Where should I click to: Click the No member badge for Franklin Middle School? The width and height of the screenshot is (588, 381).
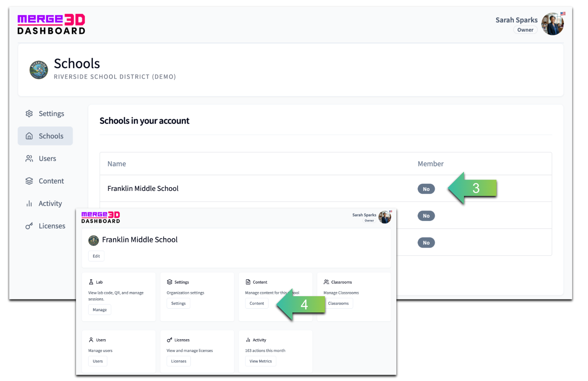tap(426, 189)
